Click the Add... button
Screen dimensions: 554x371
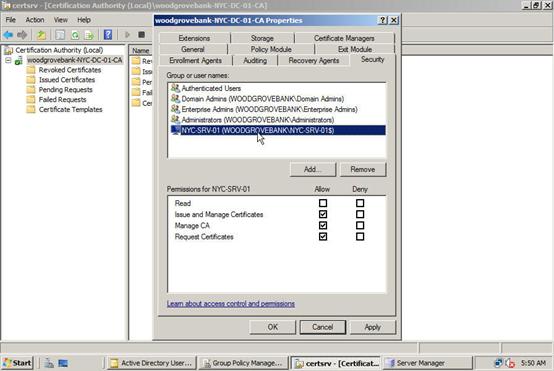coord(313,169)
